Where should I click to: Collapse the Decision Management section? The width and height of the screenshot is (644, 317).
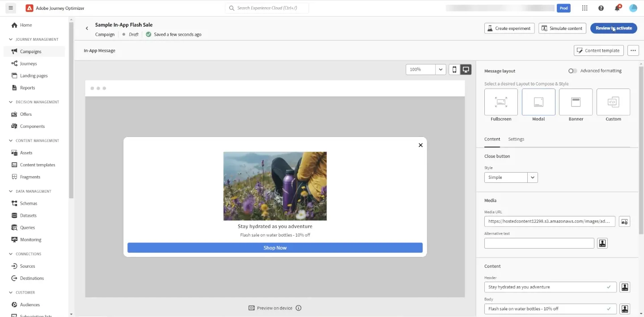tap(11, 102)
